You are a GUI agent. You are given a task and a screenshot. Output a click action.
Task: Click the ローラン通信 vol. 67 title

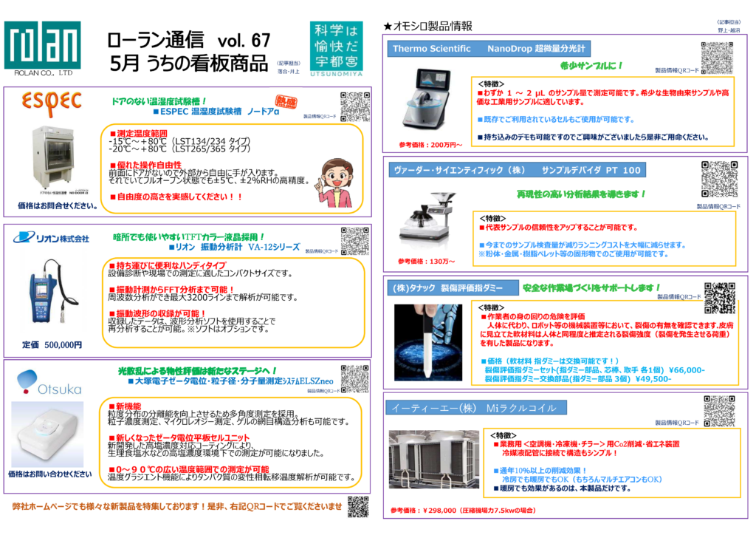point(188,40)
